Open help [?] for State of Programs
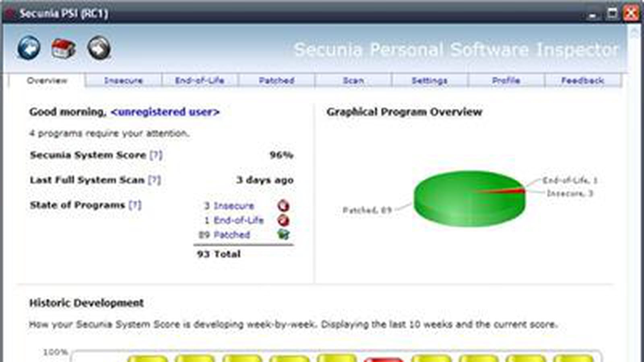Viewport: 644px width, 362px height. (135, 205)
